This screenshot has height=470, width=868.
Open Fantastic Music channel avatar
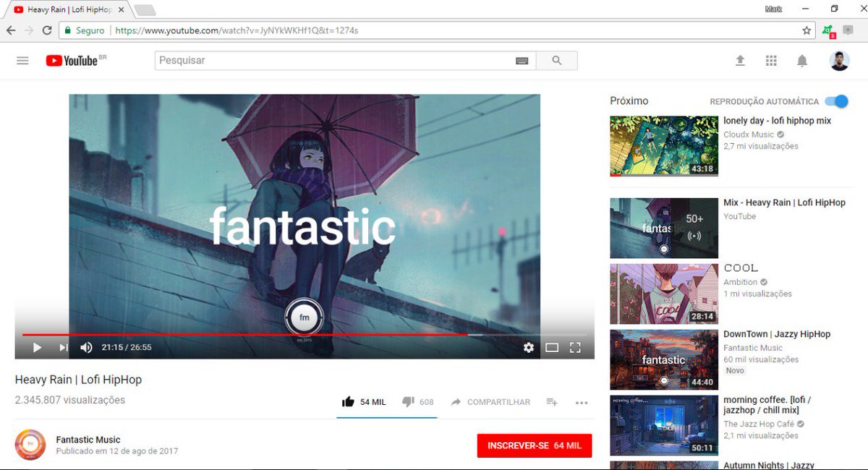coord(30,445)
